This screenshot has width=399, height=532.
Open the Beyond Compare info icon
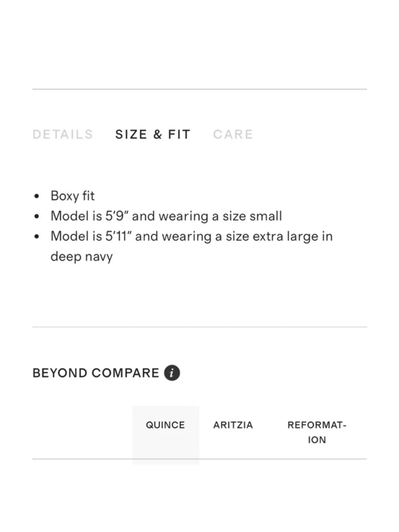click(x=172, y=373)
